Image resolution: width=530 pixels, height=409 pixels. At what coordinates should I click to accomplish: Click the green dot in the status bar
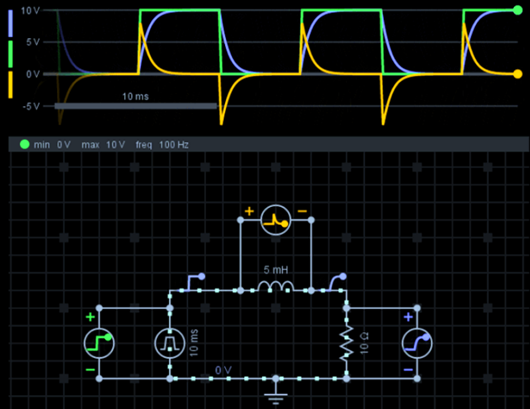click(x=25, y=145)
